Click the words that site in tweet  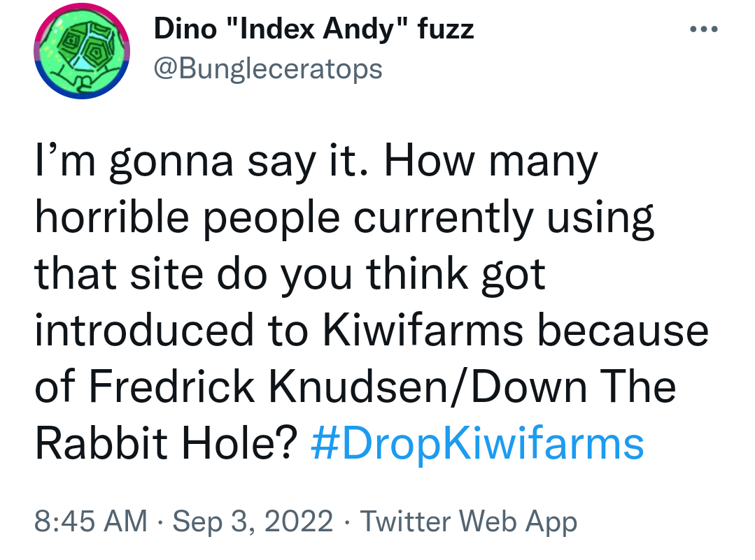tap(119, 274)
